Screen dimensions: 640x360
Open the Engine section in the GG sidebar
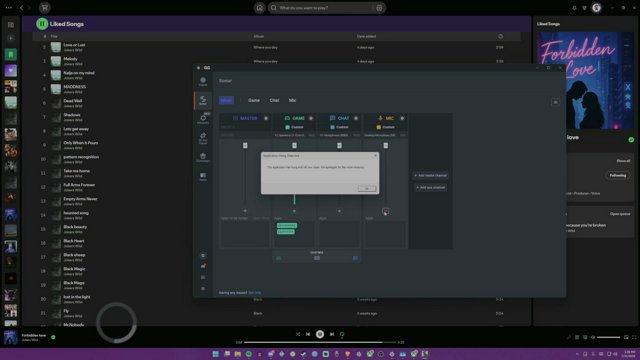coord(202,82)
